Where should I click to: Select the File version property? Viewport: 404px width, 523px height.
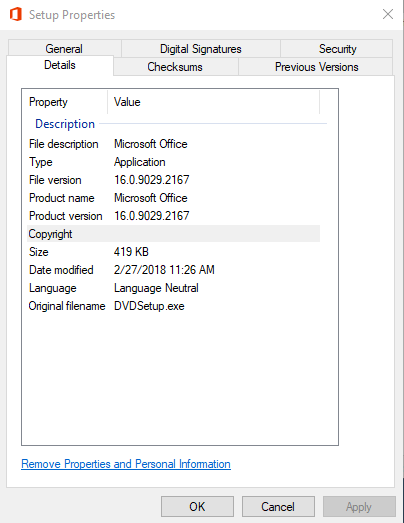click(173, 180)
